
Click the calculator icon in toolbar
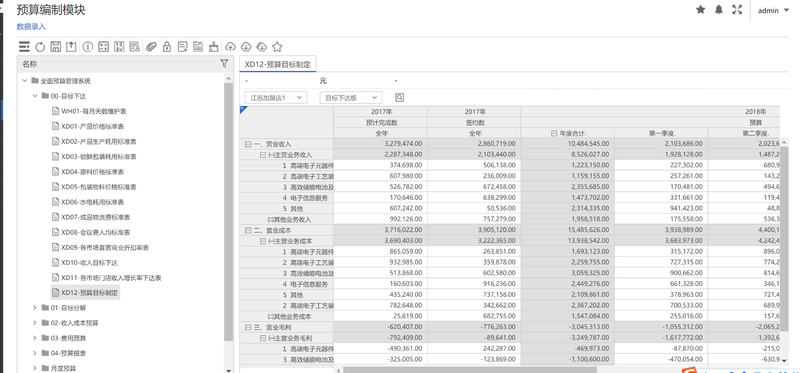coord(104,47)
